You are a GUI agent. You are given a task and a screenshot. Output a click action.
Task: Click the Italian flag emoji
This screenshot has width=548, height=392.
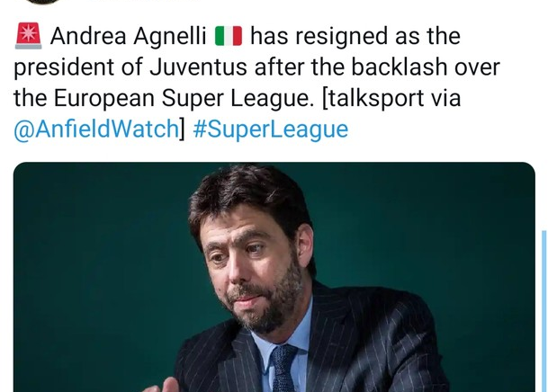pos(229,37)
